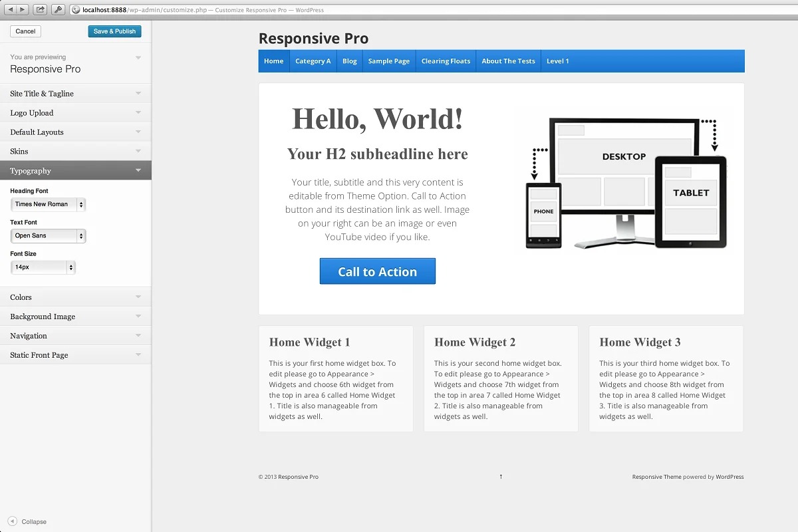This screenshot has height=532, width=798.
Task: Collapse the Typography section
Action: click(75, 171)
